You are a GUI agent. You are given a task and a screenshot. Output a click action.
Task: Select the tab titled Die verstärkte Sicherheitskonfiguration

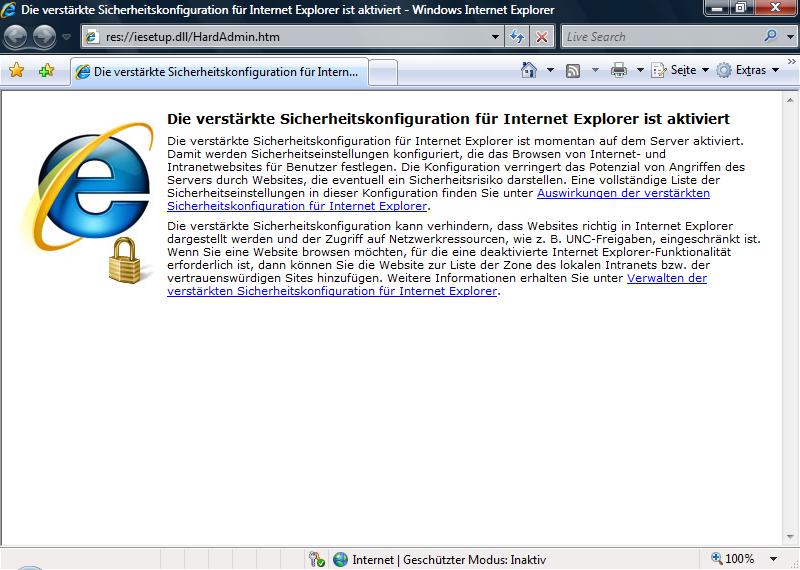coord(219,72)
